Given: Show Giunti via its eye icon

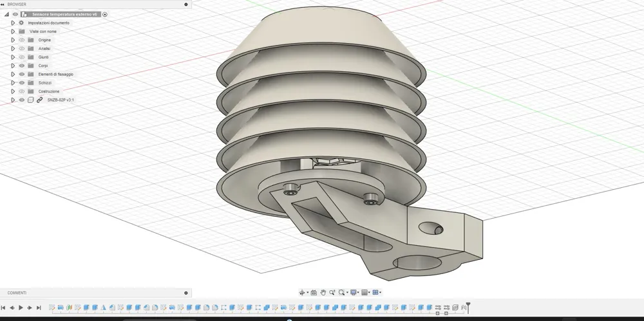Looking at the screenshot, I should tap(22, 57).
